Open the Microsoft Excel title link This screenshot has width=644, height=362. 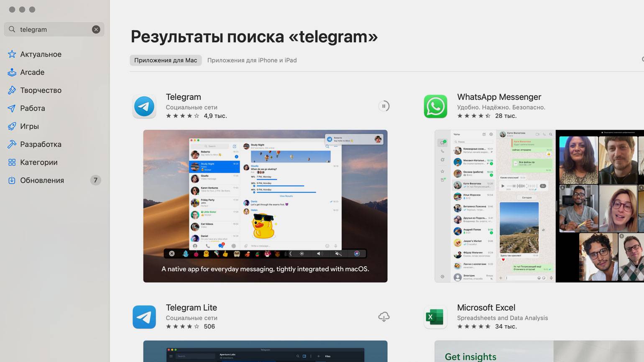(x=486, y=308)
